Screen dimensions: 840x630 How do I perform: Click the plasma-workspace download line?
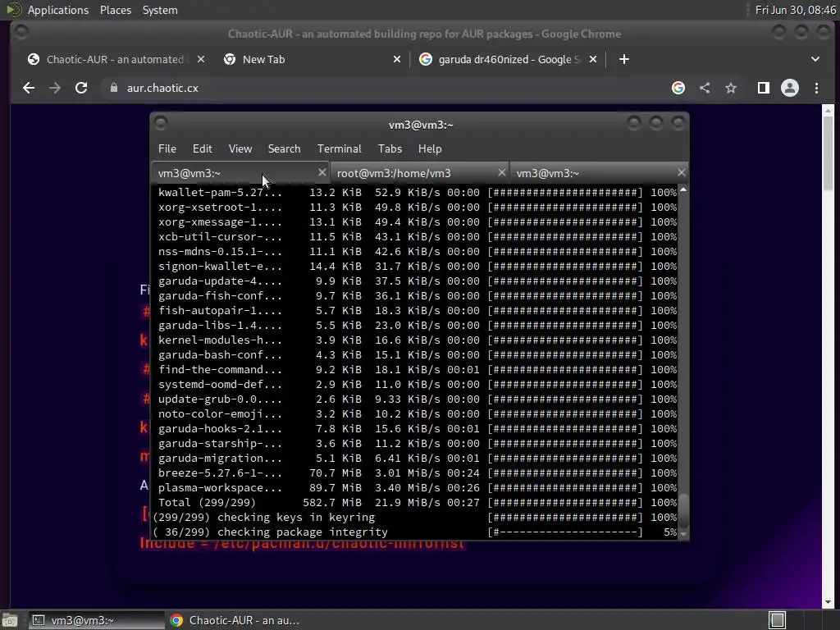tap(417, 488)
